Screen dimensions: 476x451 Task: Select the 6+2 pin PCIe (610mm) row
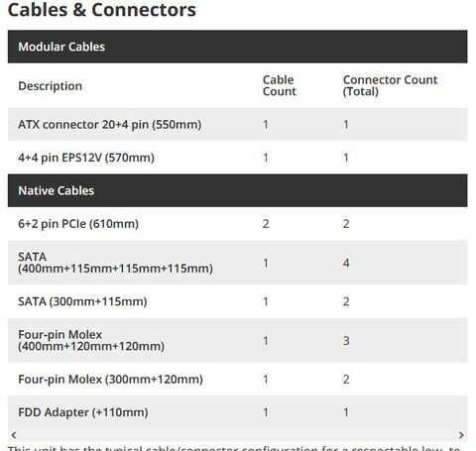point(237,224)
